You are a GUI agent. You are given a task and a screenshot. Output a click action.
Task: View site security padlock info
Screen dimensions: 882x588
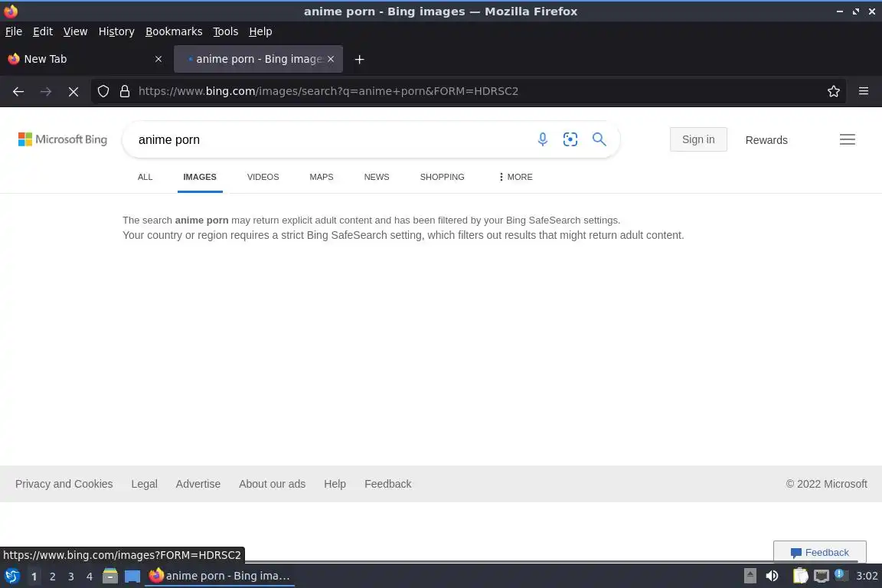coord(125,91)
